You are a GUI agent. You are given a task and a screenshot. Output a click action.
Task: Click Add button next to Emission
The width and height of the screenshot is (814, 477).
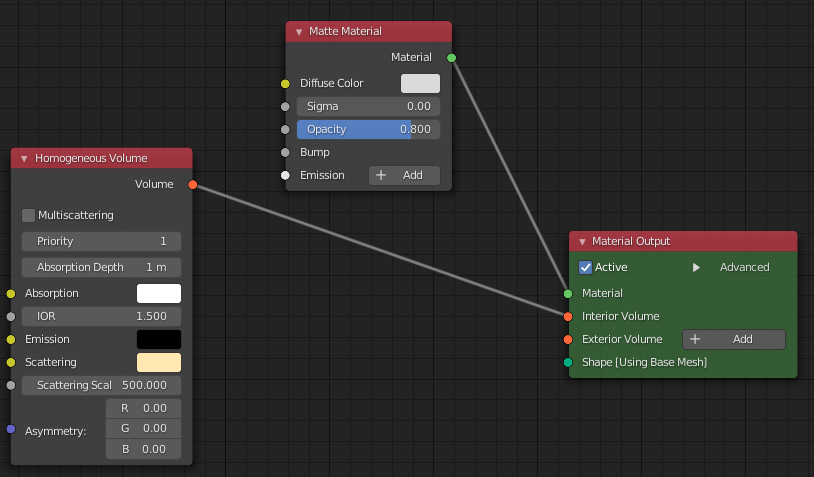(x=404, y=175)
